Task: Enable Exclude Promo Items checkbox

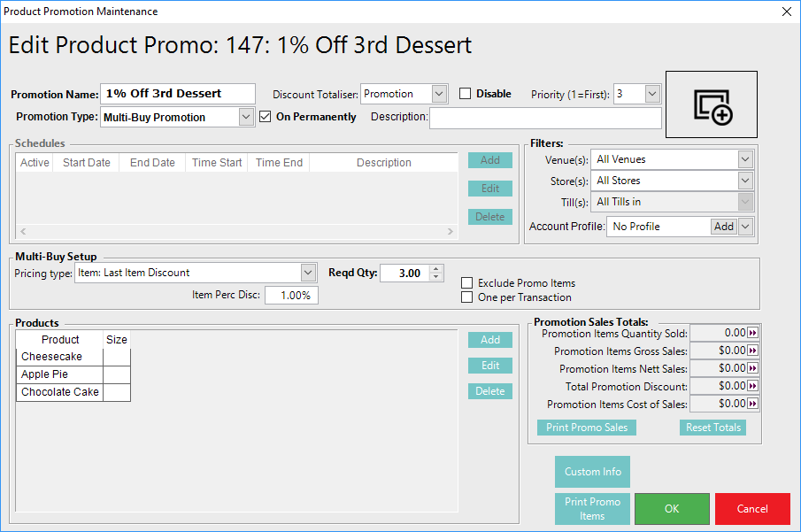Action: 467,283
